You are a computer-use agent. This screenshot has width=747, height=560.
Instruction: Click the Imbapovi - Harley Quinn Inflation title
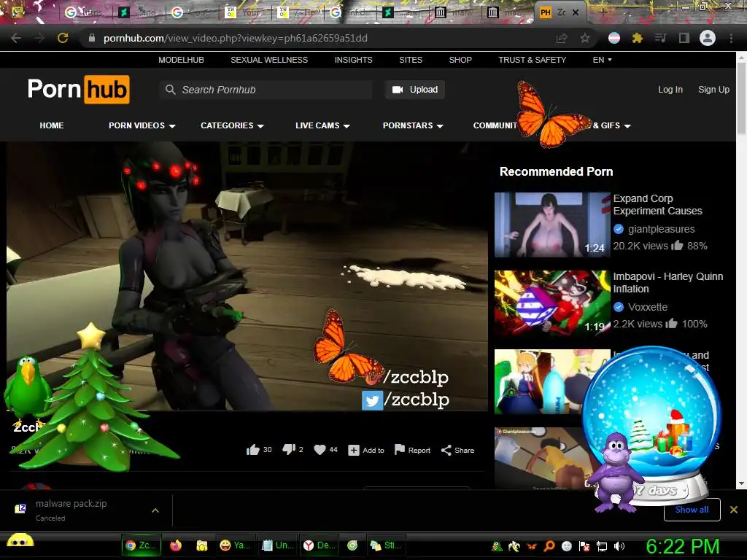668,282
